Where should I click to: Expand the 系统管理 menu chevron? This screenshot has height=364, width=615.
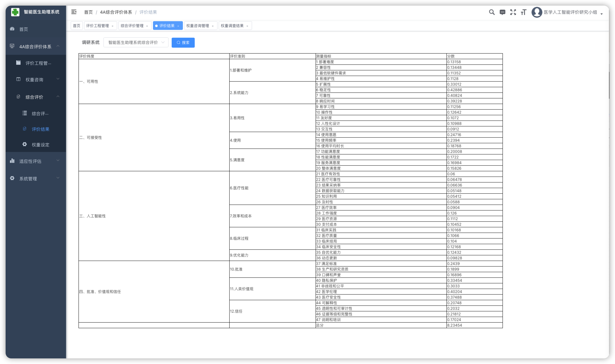pos(58,178)
